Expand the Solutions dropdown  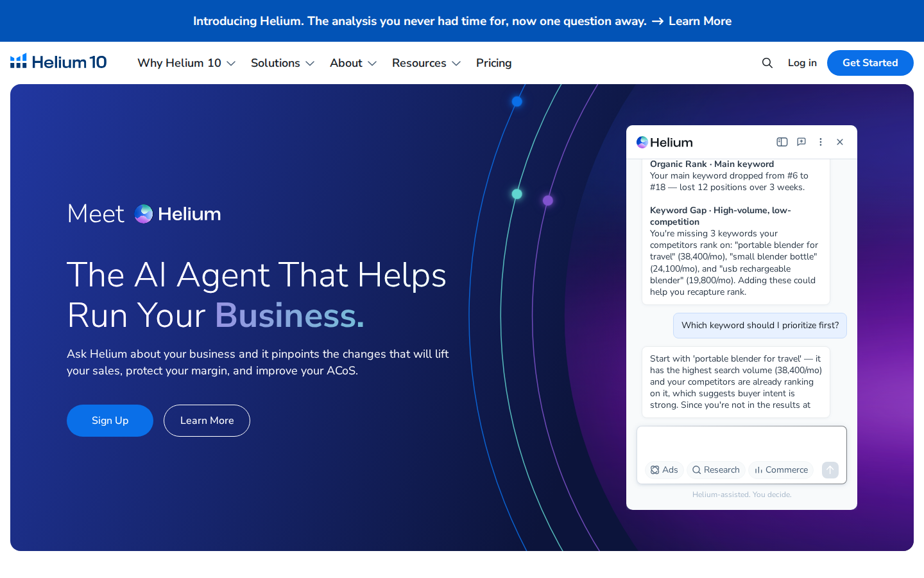click(x=282, y=63)
